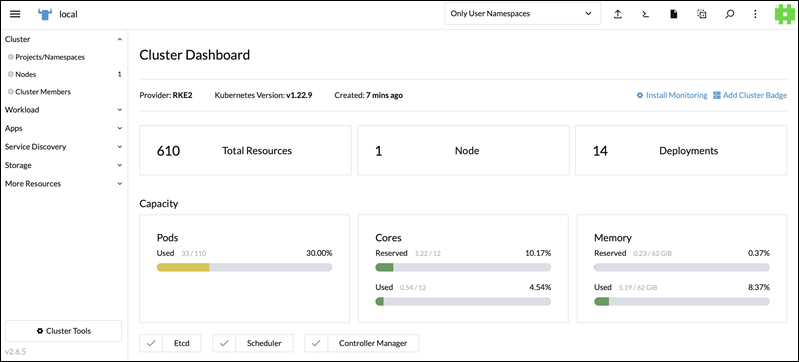
Task: Open the vertical three-dot more menu
Action: 755,14
